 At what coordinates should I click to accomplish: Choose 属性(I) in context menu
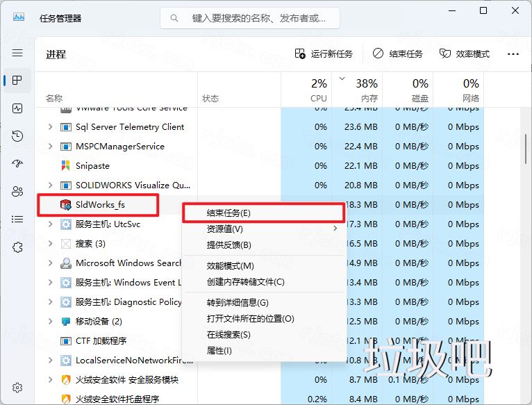point(264,351)
